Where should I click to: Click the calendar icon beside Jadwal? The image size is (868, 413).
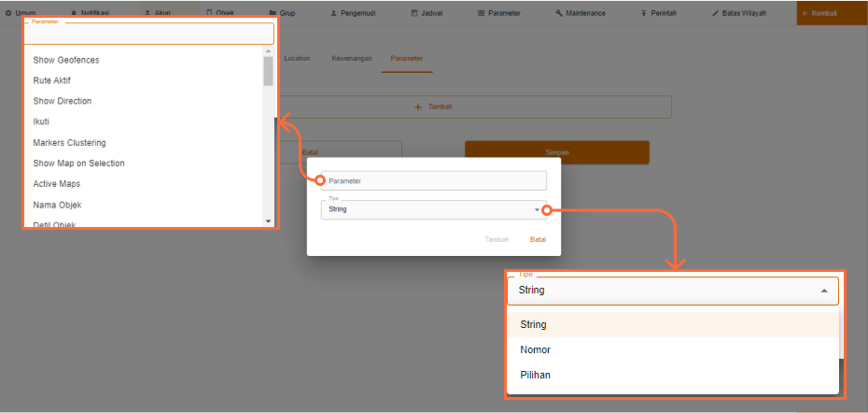coord(414,13)
